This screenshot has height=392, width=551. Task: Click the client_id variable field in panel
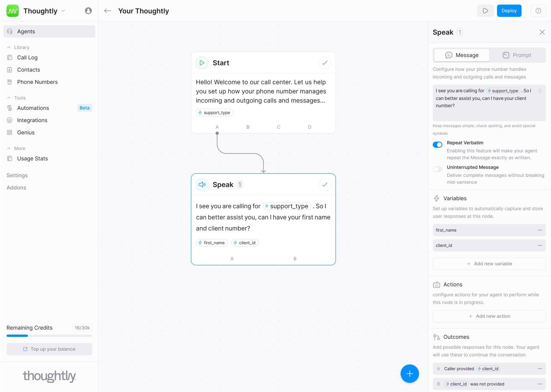(489, 245)
